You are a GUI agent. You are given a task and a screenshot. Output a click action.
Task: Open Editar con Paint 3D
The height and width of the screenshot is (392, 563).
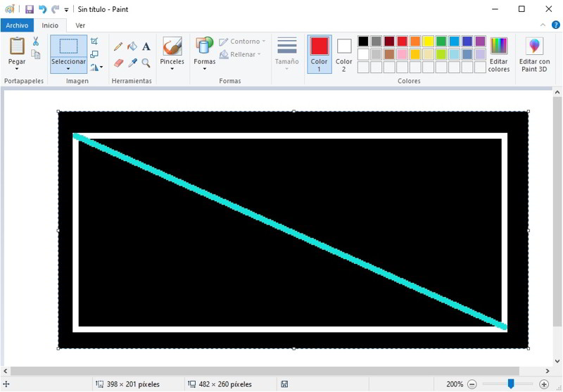[x=534, y=54]
